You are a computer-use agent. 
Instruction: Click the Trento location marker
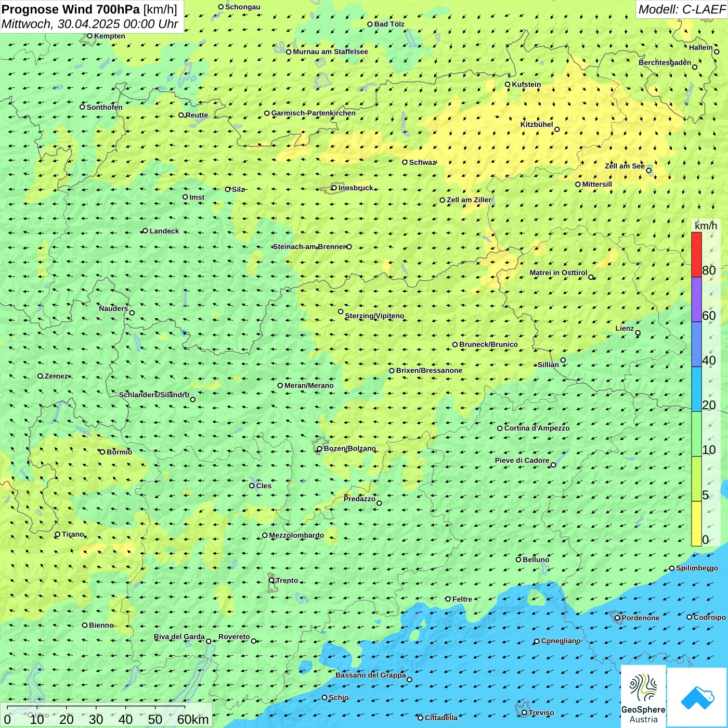(x=271, y=580)
